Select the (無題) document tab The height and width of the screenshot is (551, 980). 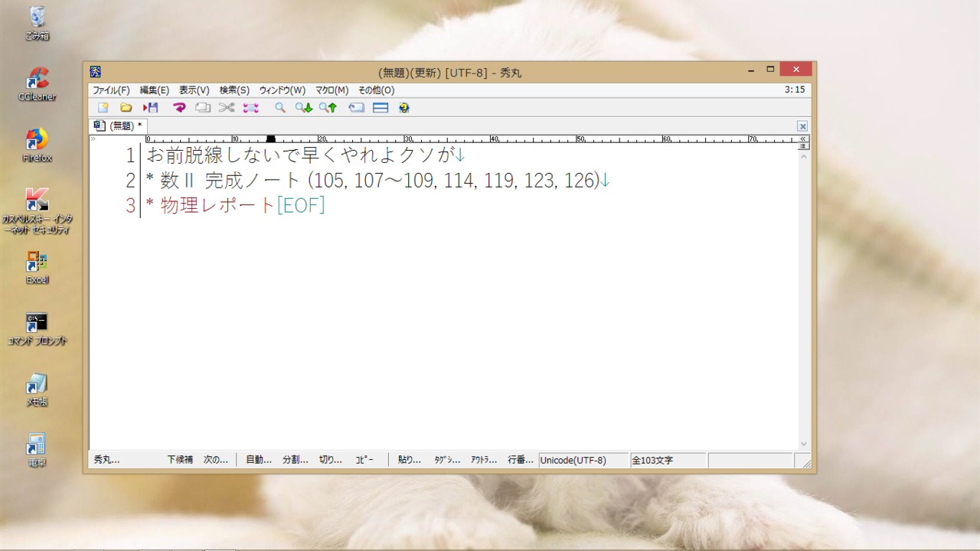119,126
